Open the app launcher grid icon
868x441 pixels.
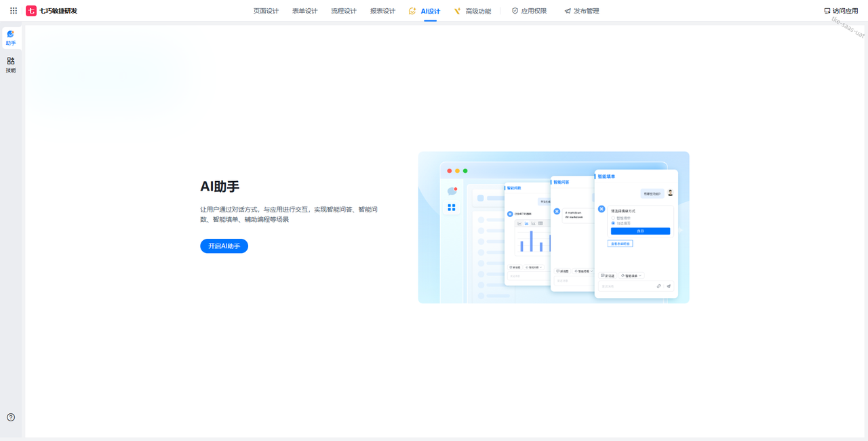14,11
